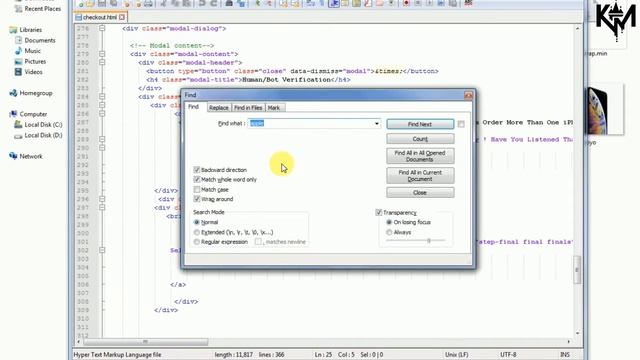Select the Extended search mode radio

(197, 232)
